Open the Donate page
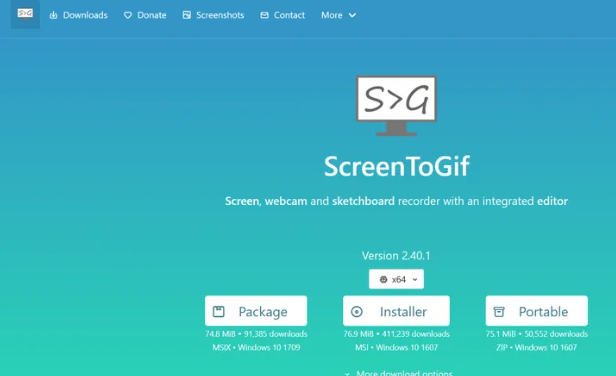 point(145,15)
